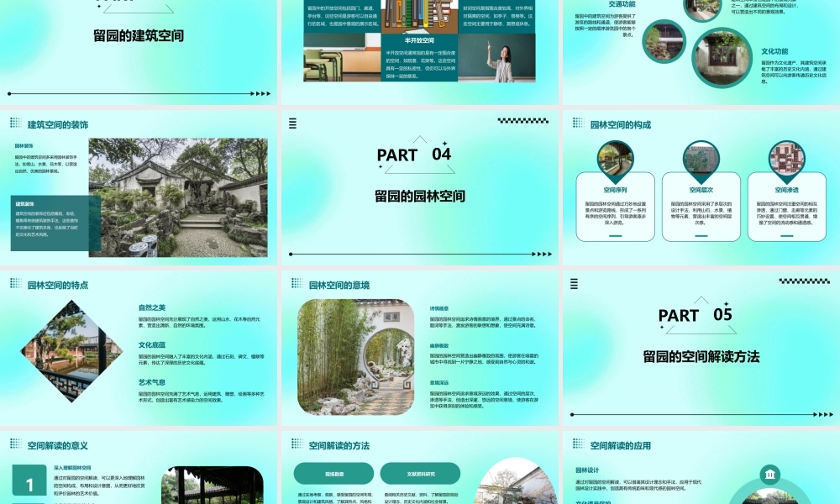Click the 园林设计 subheading
The image size is (840, 504).
pyautogui.click(x=587, y=470)
